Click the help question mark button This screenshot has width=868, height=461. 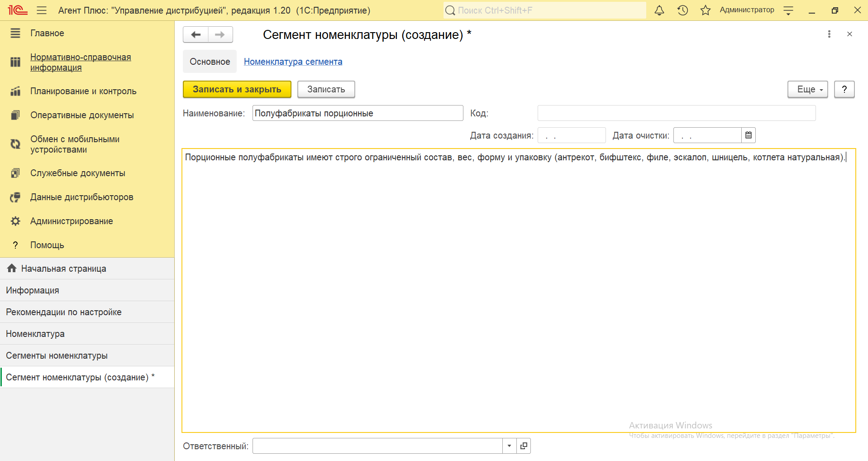click(844, 89)
